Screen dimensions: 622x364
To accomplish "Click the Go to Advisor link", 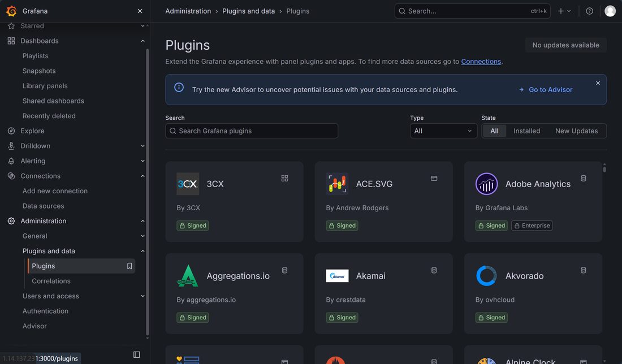I will tap(546, 90).
